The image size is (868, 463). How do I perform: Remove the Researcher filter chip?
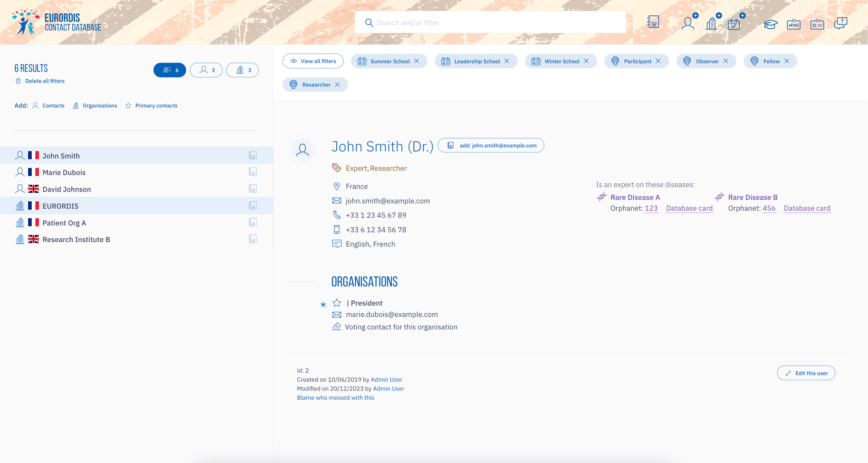(338, 85)
